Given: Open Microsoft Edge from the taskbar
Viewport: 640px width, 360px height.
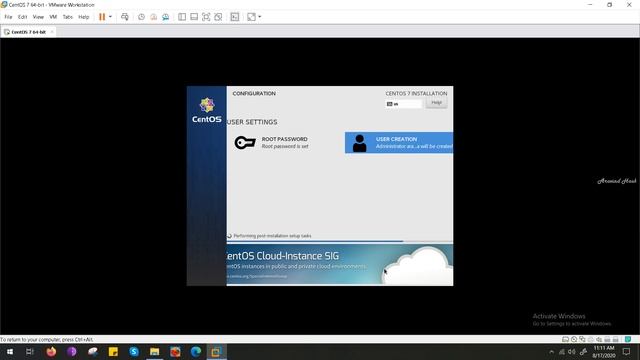Looking at the screenshot, I should click(x=196, y=351).
